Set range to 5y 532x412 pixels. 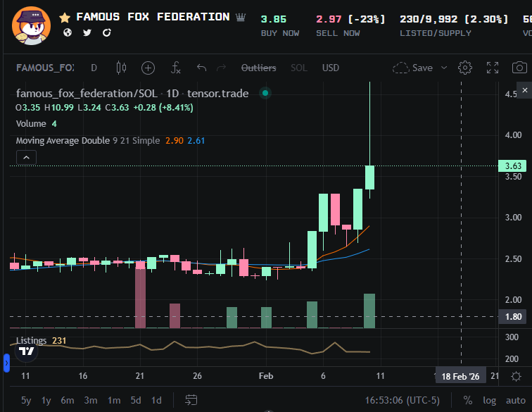pos(26,401)
